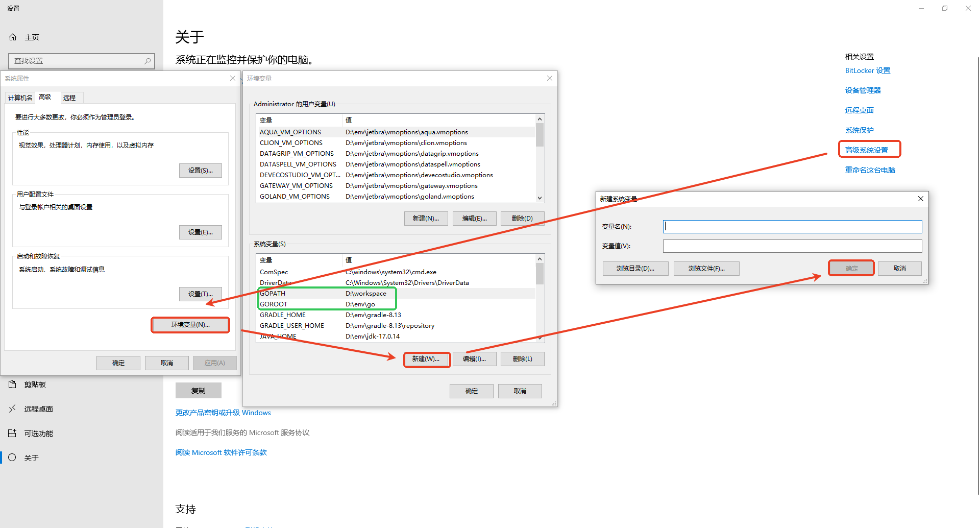Select GRADLE_USER_HOME system variable row
The image size is (980, 528).
pyautogui.click(x=397, y=326)
